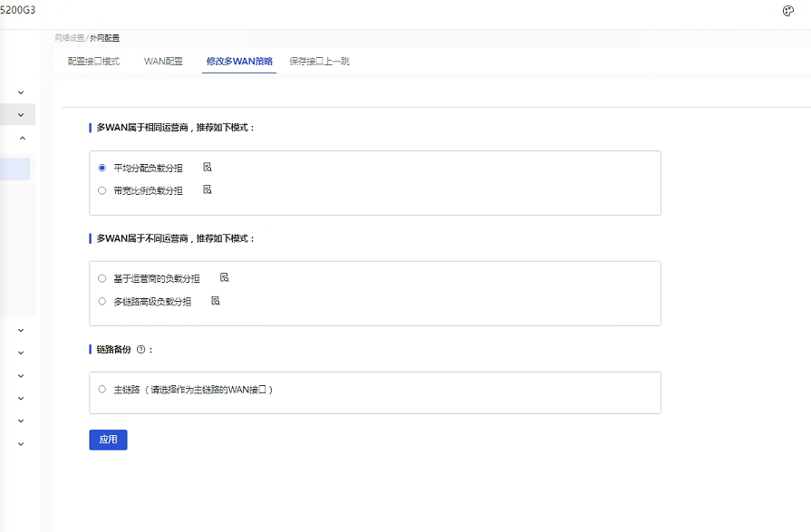811x532 pixels.
Task: Switch to 修改多WAN策略 tab
Action: tap(239, 61)
